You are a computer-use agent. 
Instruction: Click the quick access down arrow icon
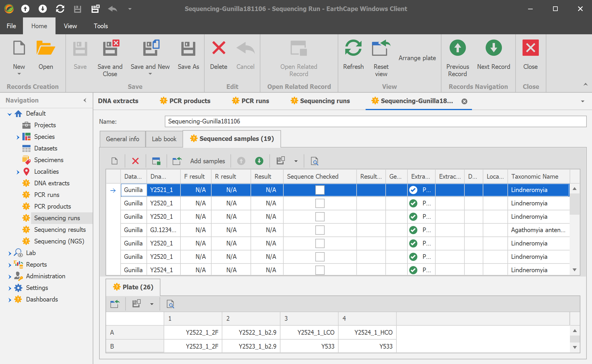coord(43,9)
